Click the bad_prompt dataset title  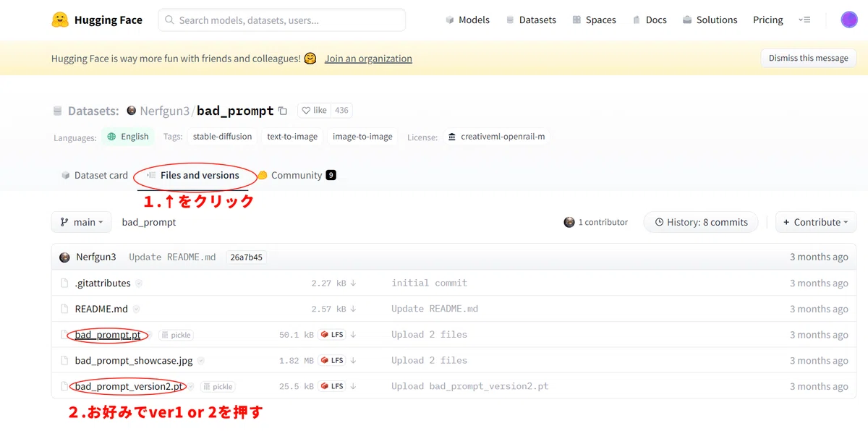point(235,111)
